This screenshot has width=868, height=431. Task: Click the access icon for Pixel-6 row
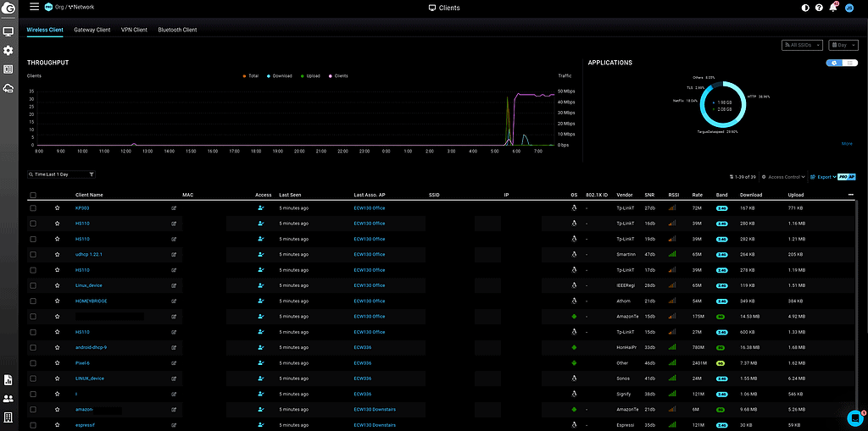(260, 362)
